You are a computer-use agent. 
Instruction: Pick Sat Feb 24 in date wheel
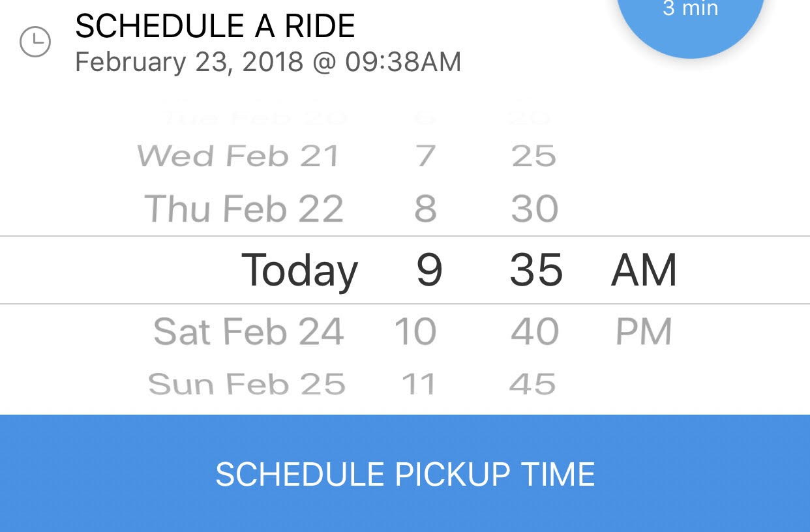click(x=248, y=332)
